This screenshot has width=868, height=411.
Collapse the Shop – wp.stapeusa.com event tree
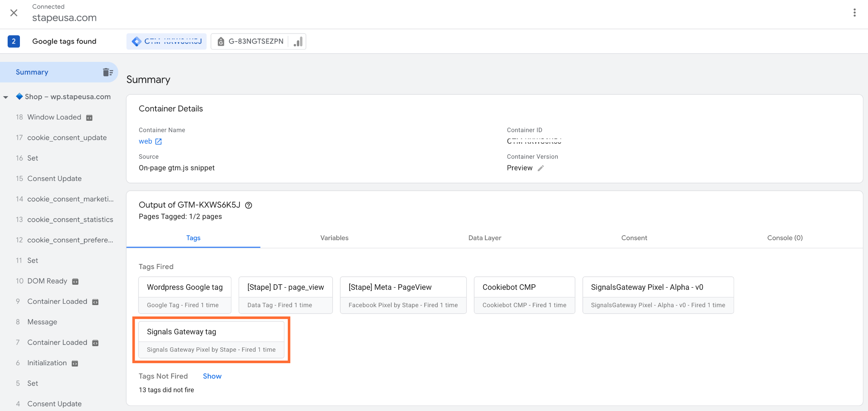pyautogui.click(x=6, y=97)
